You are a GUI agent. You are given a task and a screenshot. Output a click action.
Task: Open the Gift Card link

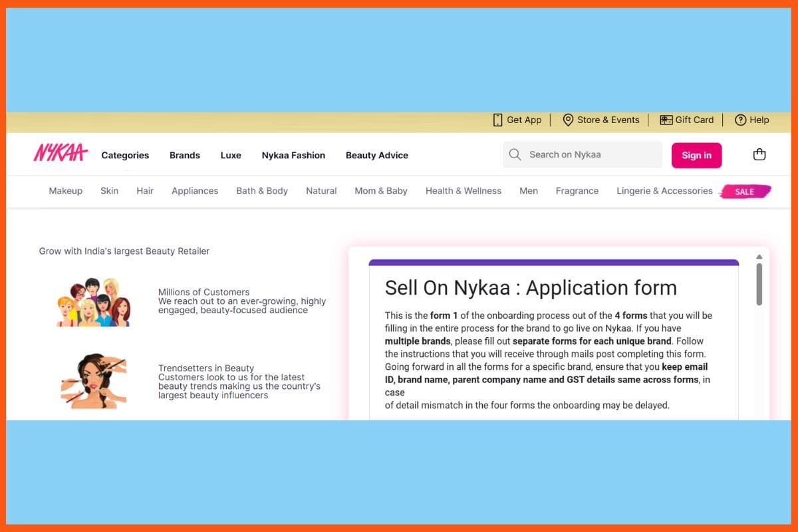tap(694, 120)
